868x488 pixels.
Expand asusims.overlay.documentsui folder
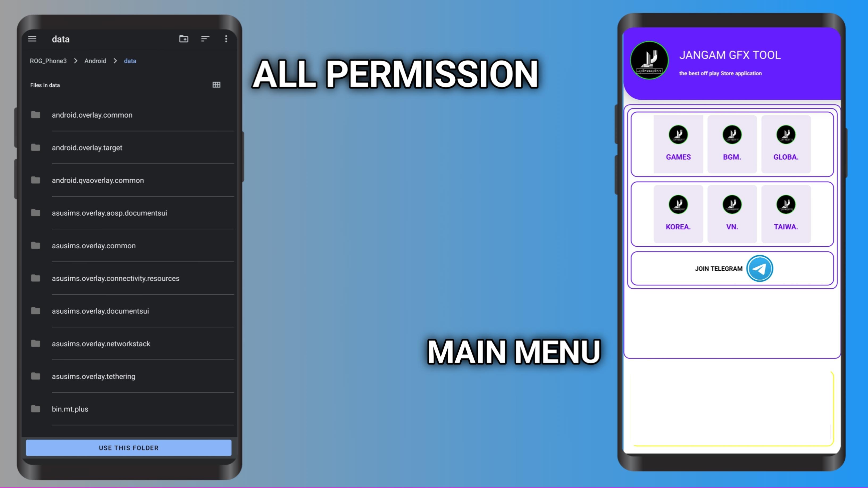pos(100,310)
